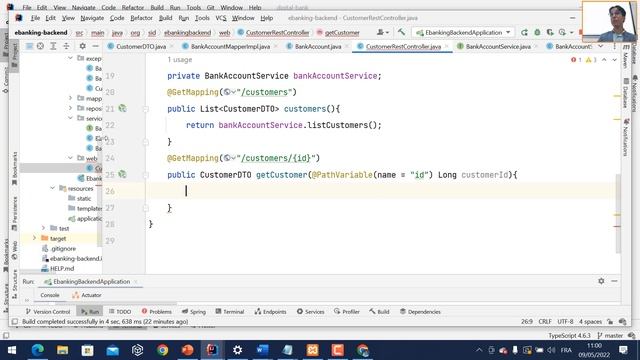Open the Bookmarks tool window
This screenshot has height=360, width=640.
(x=15, y=169)
